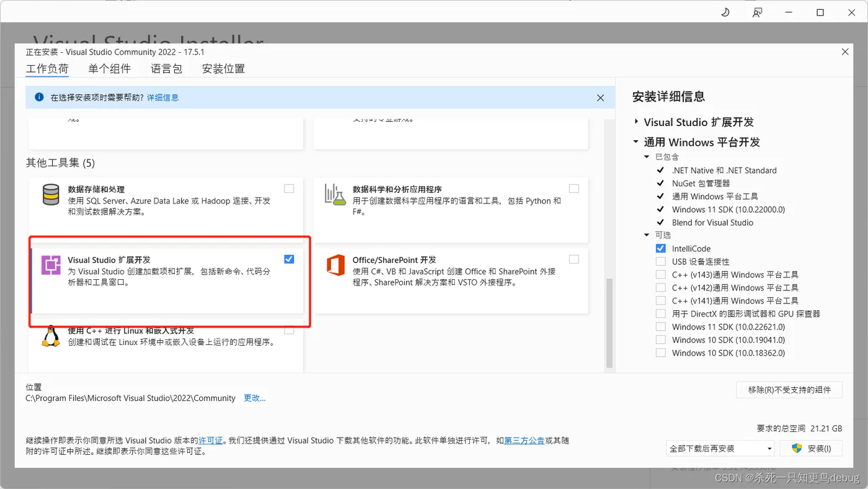Click the feedback icon in title bar
This screenshot has height=489, width=868.
pyautogui.click(x=757, y=12)
